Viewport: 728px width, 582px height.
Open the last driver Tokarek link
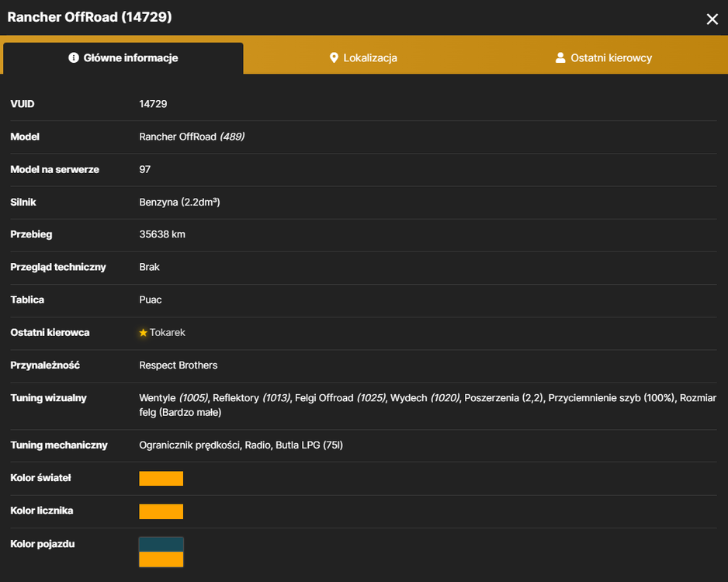tap(167, 332)
